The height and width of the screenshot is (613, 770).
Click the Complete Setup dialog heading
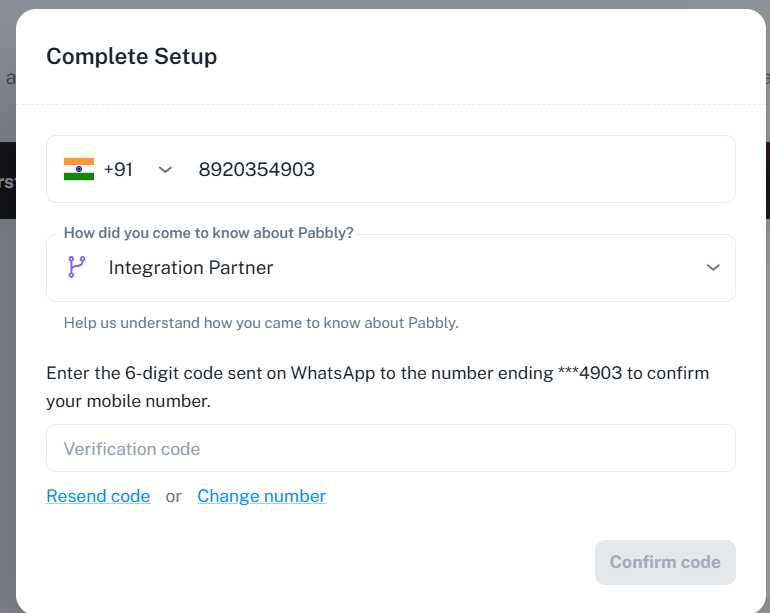[x=132, y=56]
